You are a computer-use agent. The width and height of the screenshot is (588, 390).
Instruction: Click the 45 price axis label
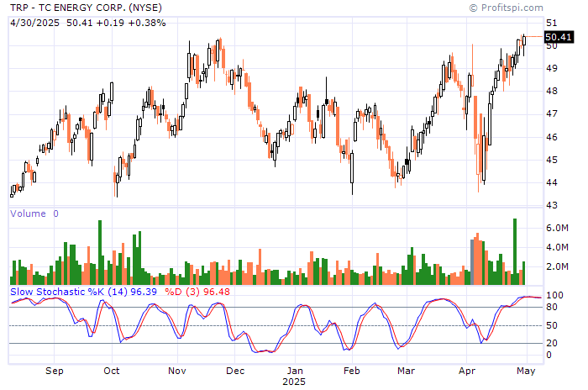[x=551, y=160]
